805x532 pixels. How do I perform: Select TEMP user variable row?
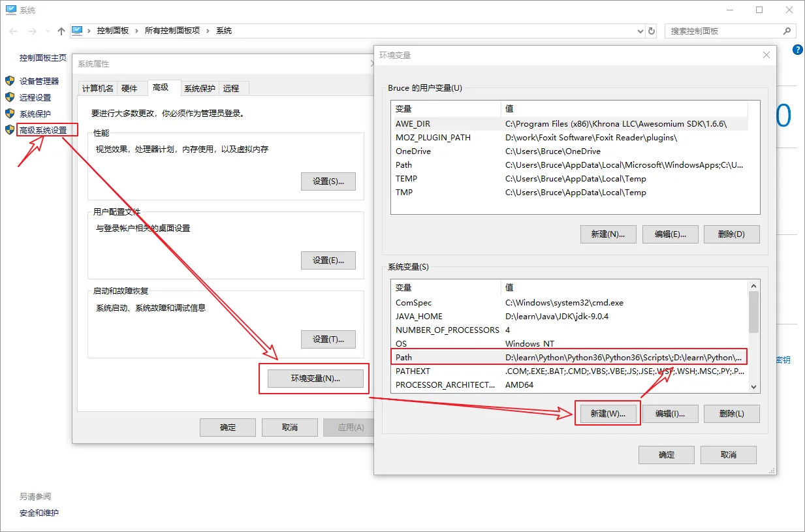point(569,178)
